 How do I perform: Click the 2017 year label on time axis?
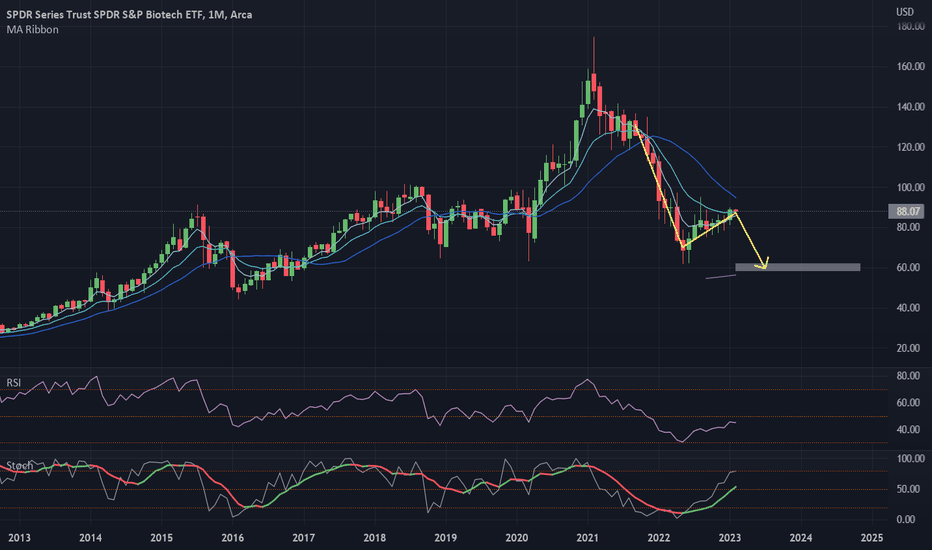tap(303, 538)
